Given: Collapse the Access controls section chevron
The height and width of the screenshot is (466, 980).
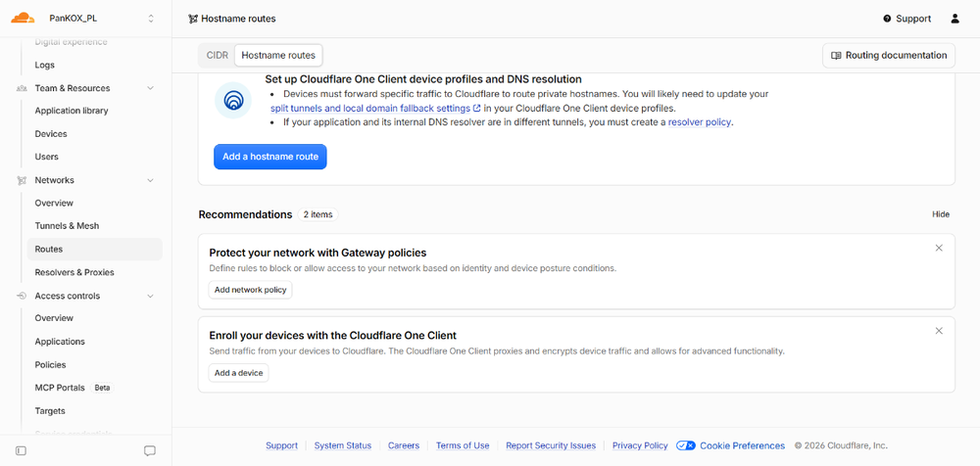Looking at the screenshot, I should [150, 296].
